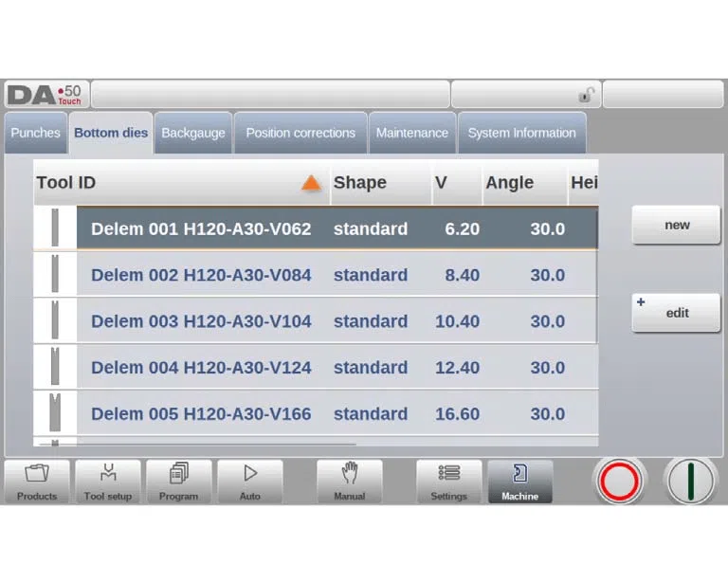
Task: Click the unlocked padlock icon
Action: [586, 95]
